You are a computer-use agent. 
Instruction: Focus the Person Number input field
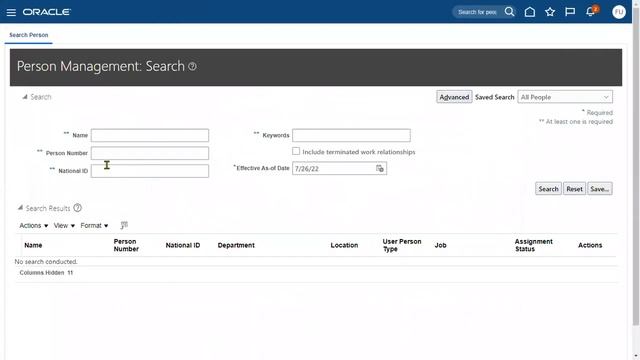pos(150,153)
